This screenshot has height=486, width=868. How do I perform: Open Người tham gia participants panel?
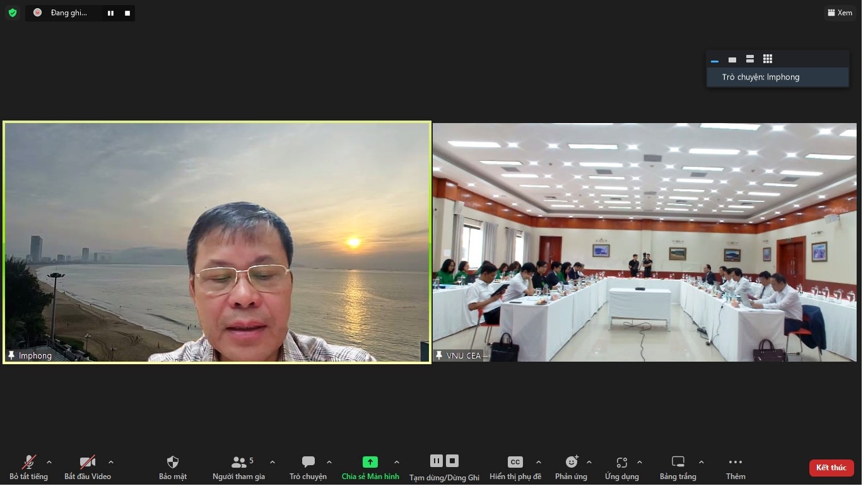239,463
